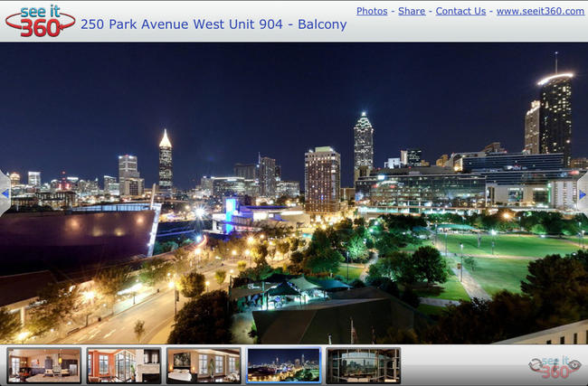Select the kitchen living room thumbnail
The image size is (588, 386).
[x=44, y=365]
